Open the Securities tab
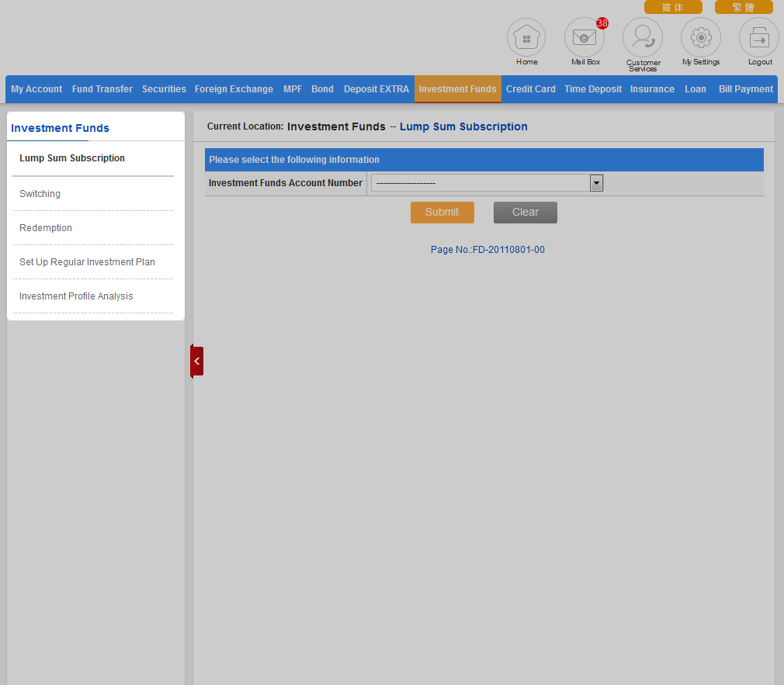784x685 pixels. point(164,89)
